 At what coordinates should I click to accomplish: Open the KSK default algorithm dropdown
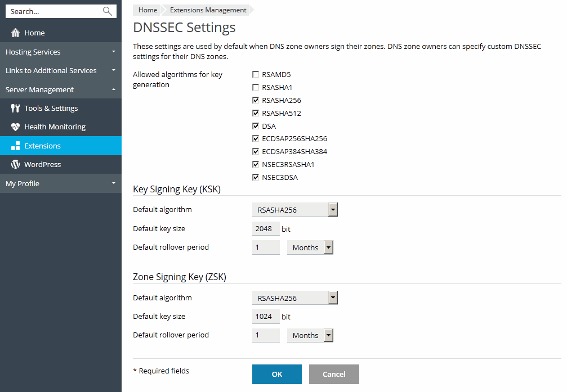(x=294, y=210)
